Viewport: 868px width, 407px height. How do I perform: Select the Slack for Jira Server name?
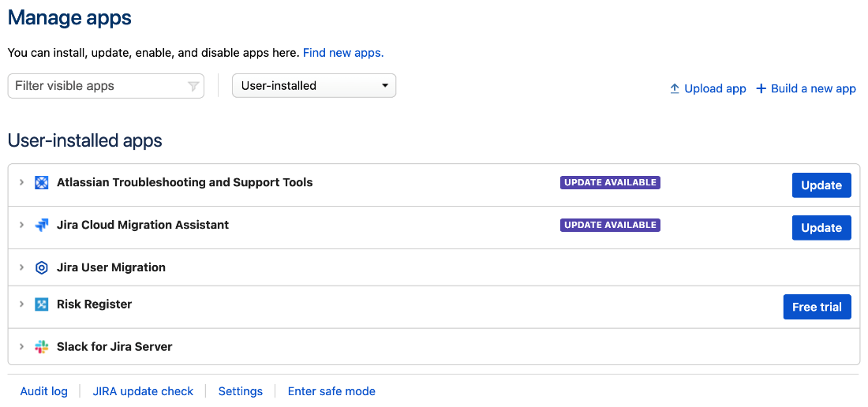coord(114,347)
